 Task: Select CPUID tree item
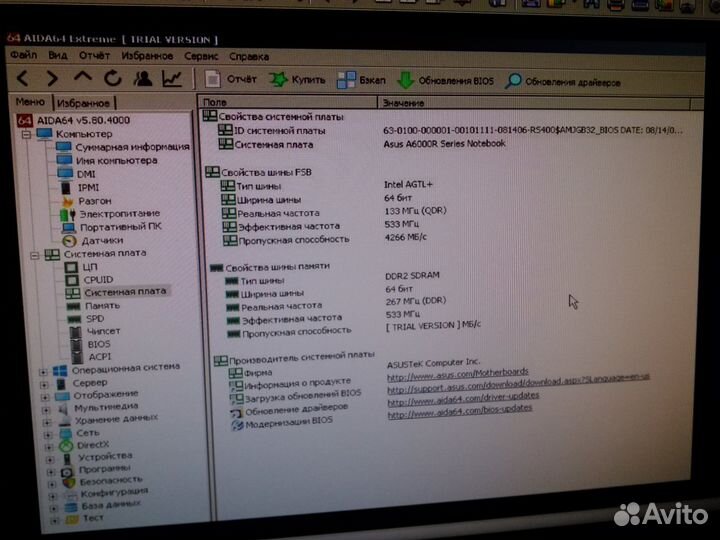pos(98,280)
